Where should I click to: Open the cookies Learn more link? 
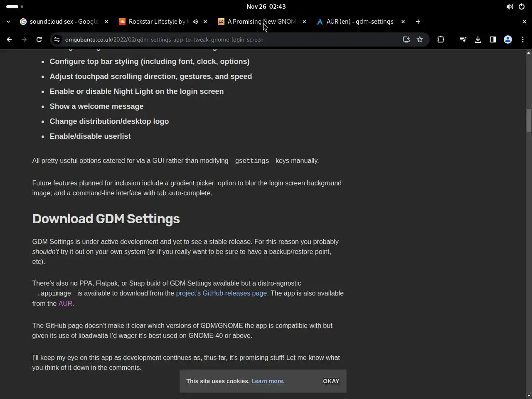pos(267,381)
